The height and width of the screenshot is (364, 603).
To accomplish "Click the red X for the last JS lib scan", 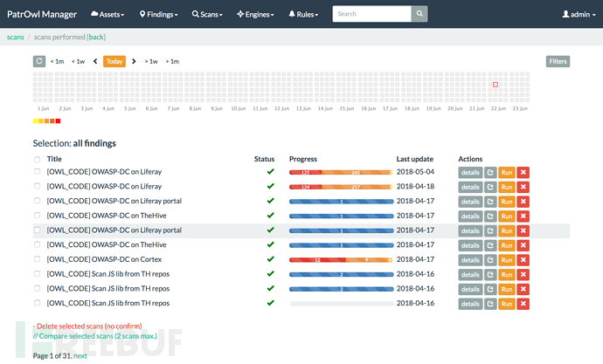I will click(x=523, y=304).
